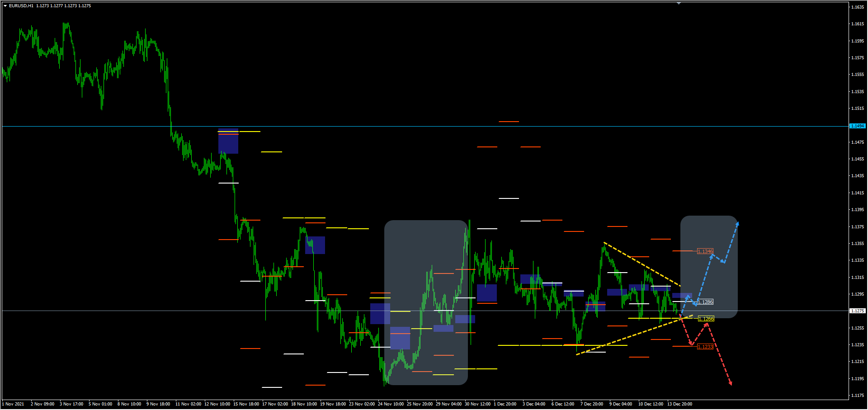Open the dropdown arrow beside EURUSD,H1
The width and height of the screenshot is (868, 410).
(x=5, y=6)
